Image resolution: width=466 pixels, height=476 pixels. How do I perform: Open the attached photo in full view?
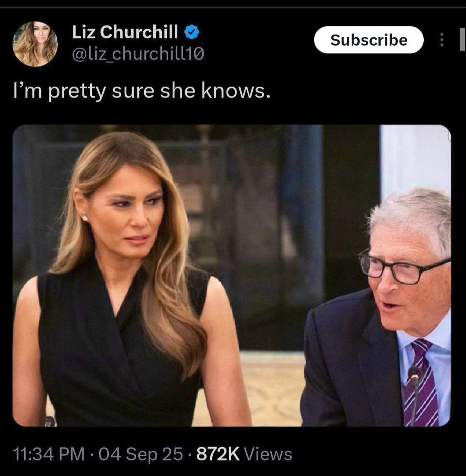click(x=232, y=275)
